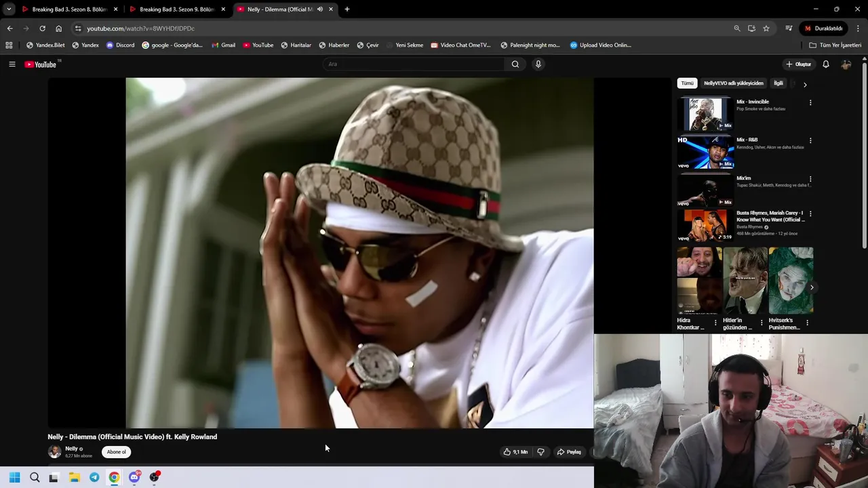Screen dimensions: 868x488
Task: Open the zoom magnifier in address bar
Action: click(x=737, y=28)
